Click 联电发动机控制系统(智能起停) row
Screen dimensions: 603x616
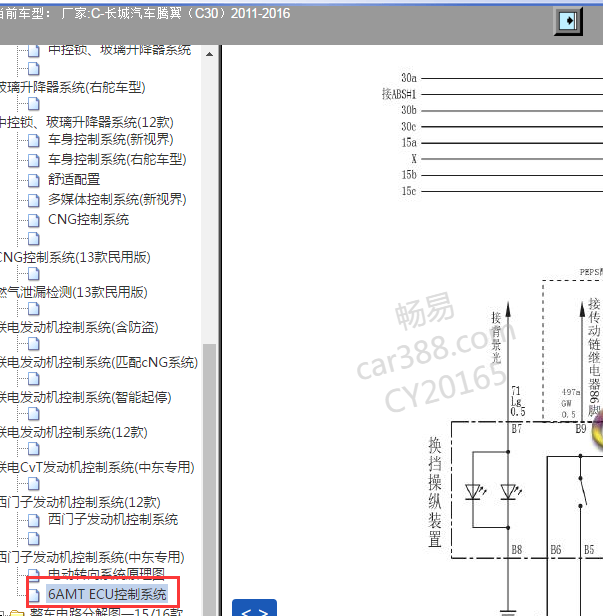pyautogui.click(x=86, y=398)
